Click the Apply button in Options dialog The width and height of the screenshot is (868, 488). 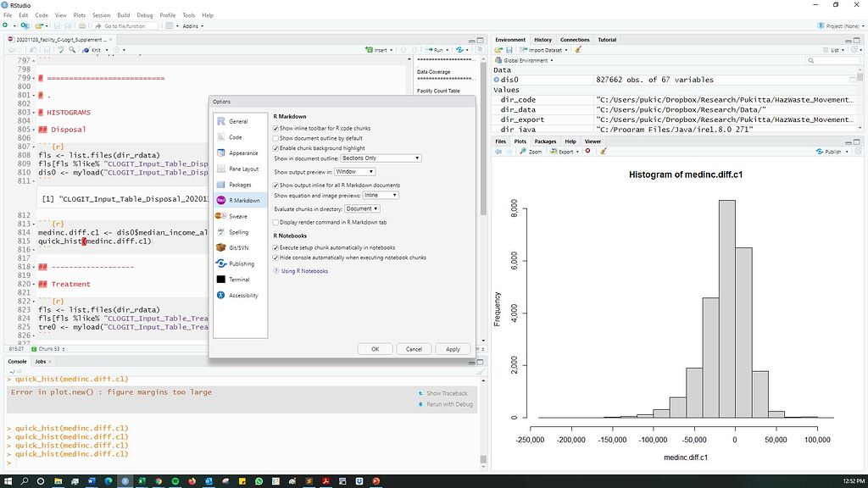point(453,348)
